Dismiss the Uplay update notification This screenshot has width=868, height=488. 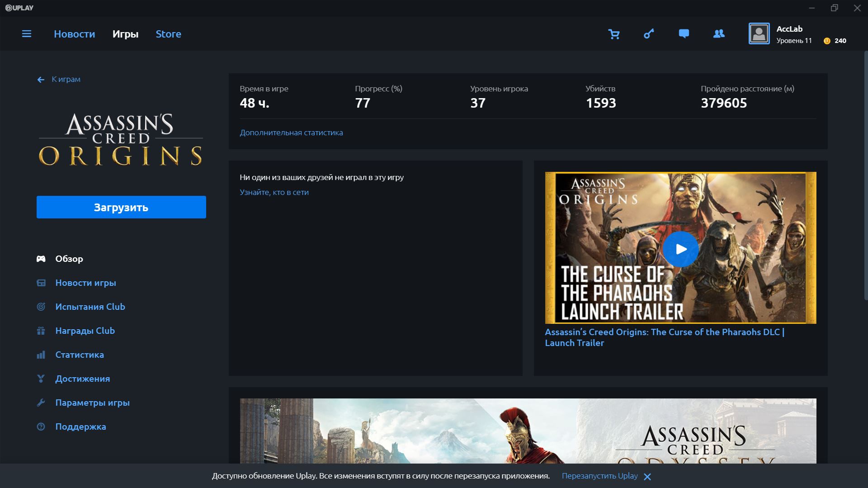647,477
